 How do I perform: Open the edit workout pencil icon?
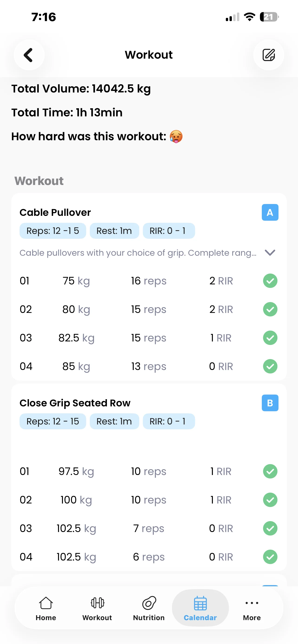coord(269,55)
